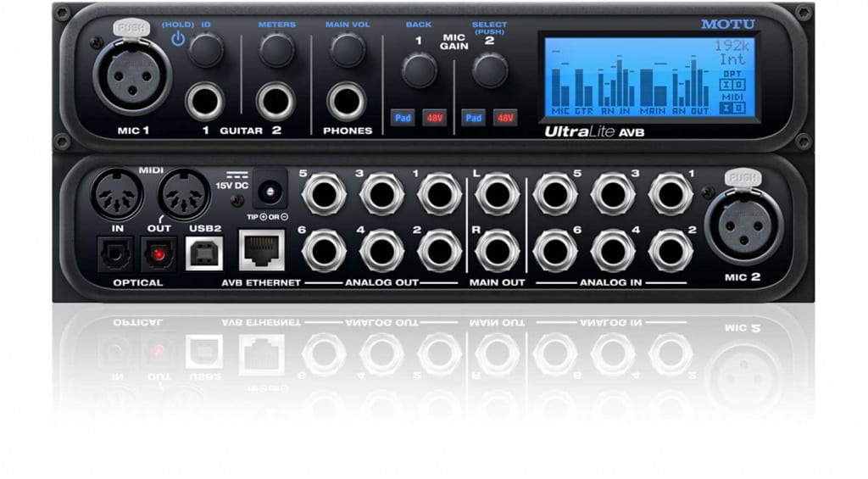Click the GUITAR 1 input jack
This screenshot has height=479, width=868.
pyautogui.click(x=205, y=102)
